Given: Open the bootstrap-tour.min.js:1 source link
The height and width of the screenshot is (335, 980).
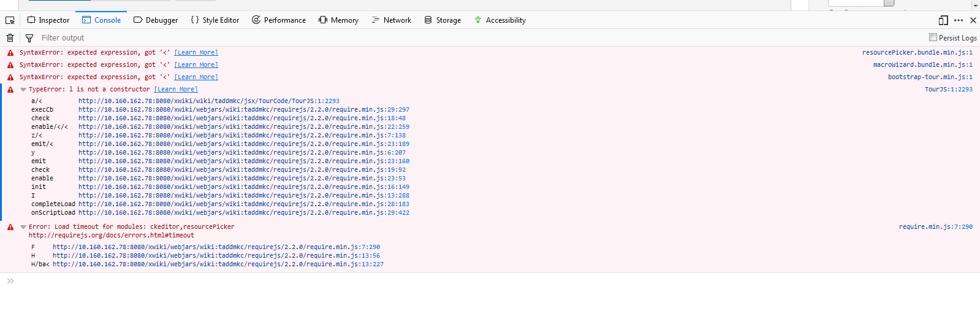Looking at the screenshot, I should [x=930, y=77].
